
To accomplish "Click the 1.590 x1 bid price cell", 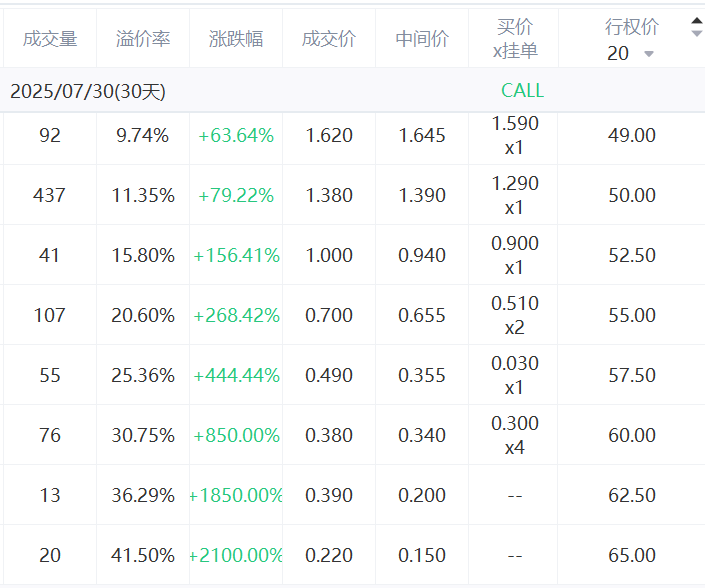I will 514,136.
